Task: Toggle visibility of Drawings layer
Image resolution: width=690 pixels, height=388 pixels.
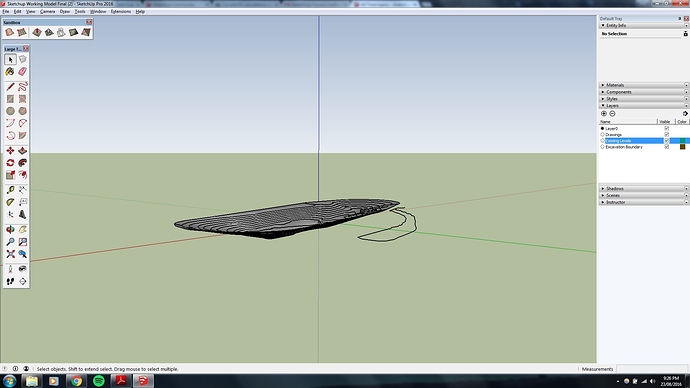Action: coord(667,135)
